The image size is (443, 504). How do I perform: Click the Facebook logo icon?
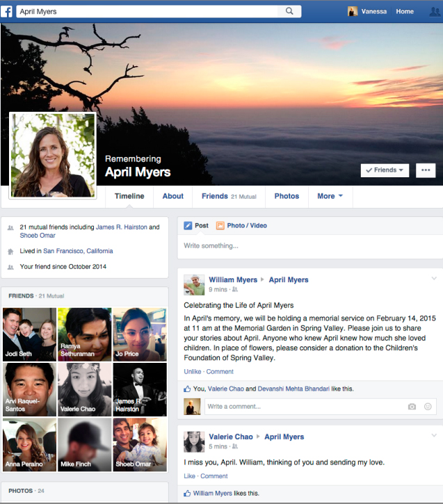(6, 11)
